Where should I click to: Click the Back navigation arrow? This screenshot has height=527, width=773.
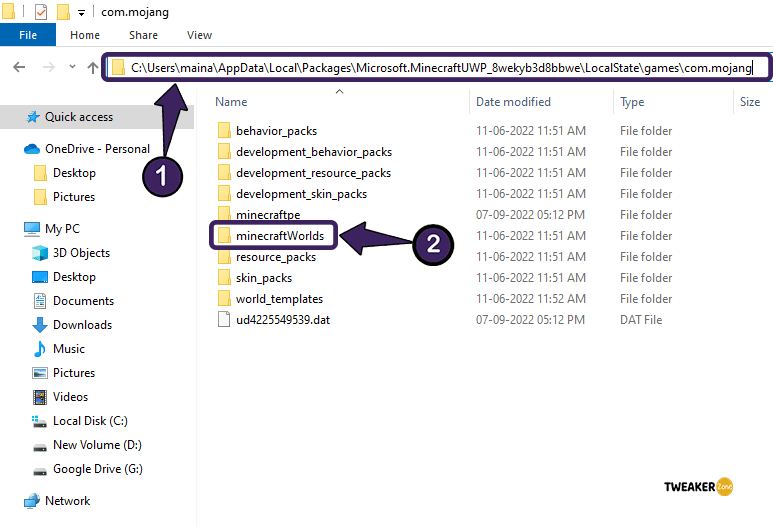(x=19, y=67)
